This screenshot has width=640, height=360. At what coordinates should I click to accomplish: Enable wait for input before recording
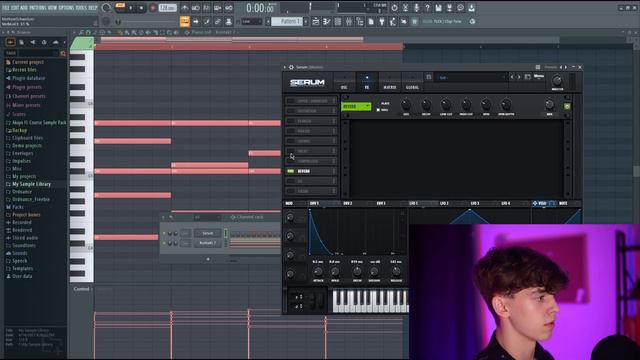[x=196, y=8]
